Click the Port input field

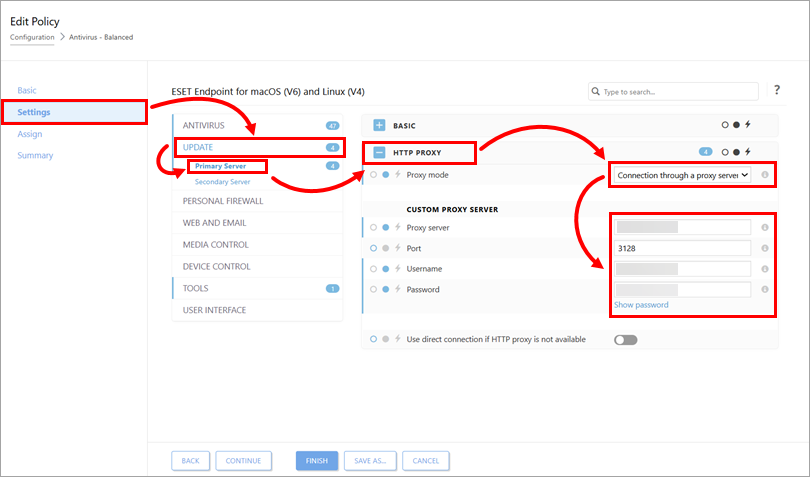682,248
